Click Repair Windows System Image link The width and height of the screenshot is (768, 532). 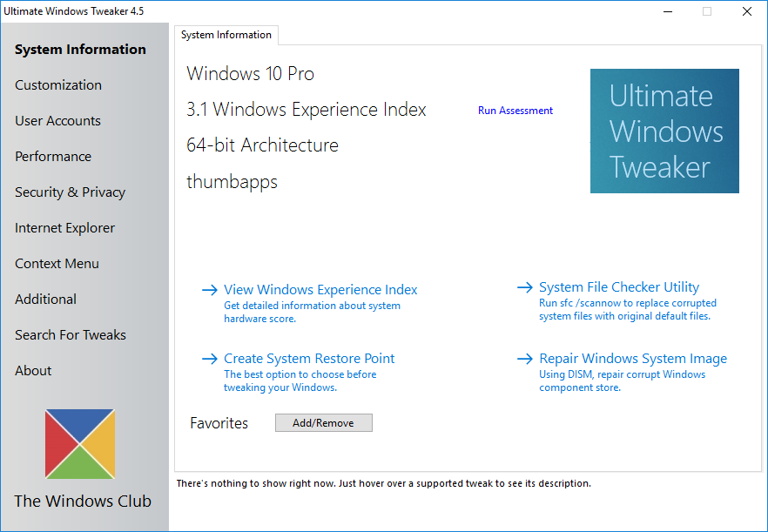point(633,359)
